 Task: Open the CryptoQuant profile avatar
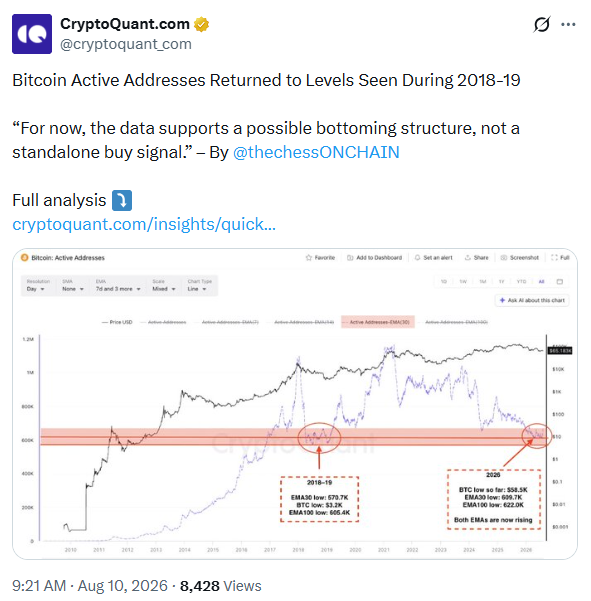point(32,34)
